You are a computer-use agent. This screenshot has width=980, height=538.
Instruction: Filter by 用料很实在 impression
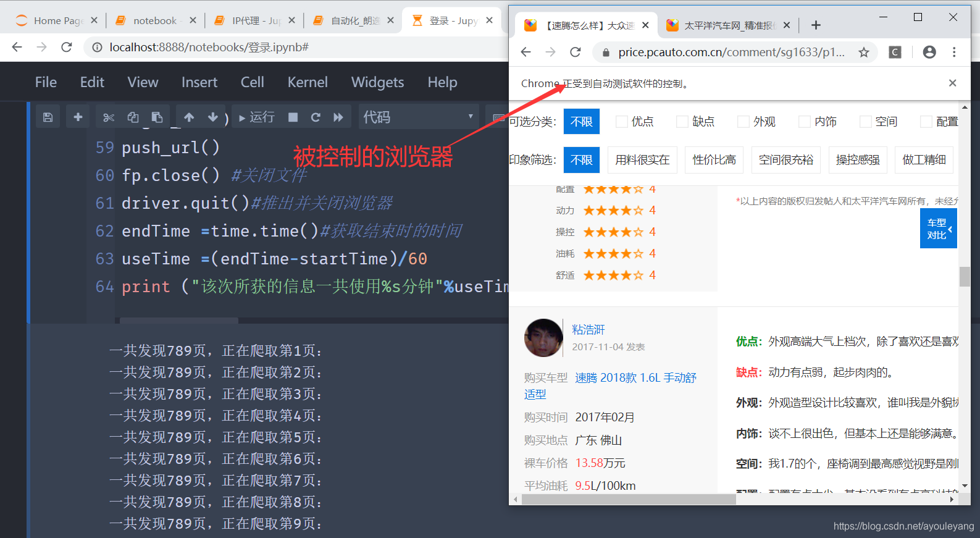pyautogui.click(x=642, y=160)
